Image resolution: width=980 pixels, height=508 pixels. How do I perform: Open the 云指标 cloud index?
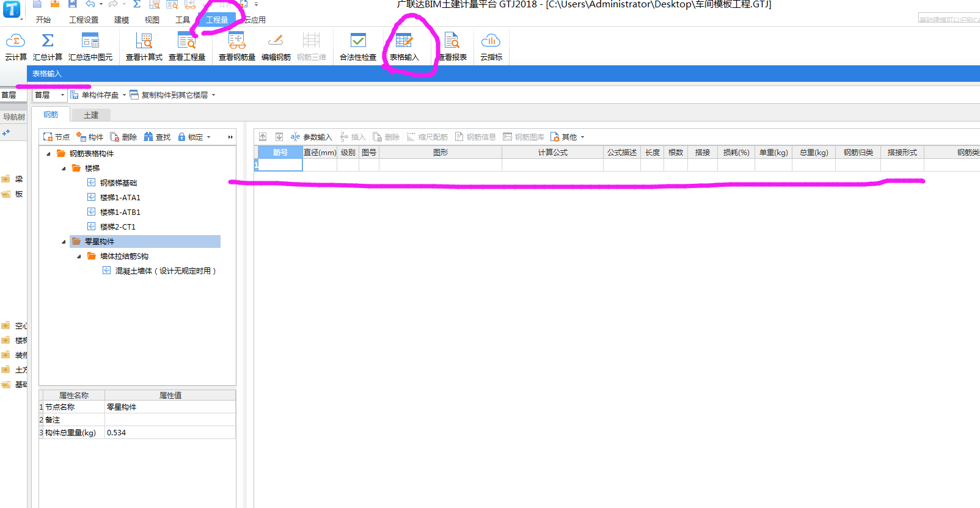(491, 47)
